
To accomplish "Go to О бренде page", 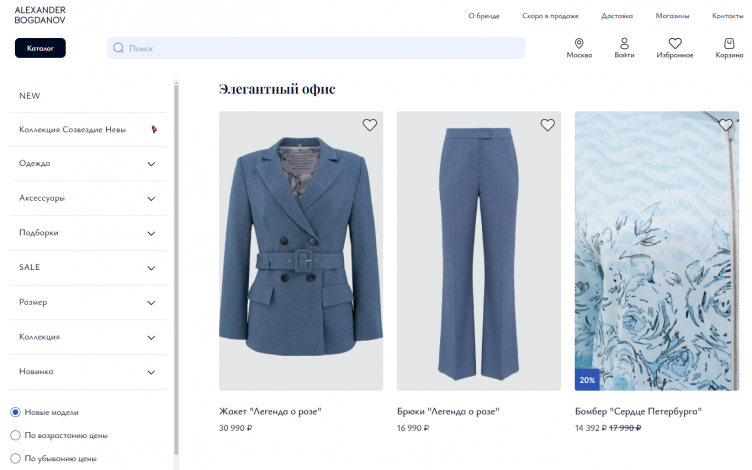I will [x=483, y=16].
